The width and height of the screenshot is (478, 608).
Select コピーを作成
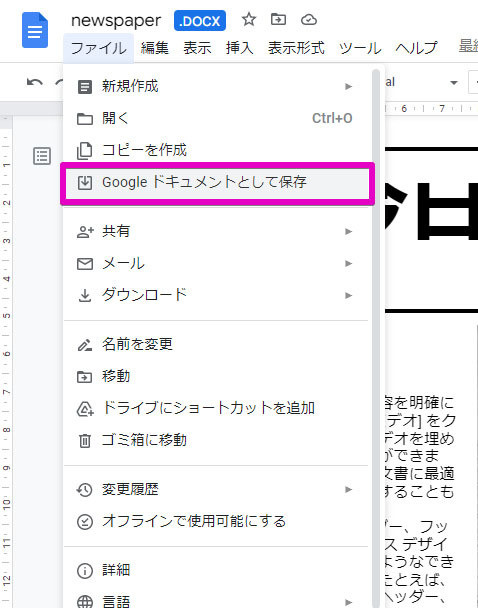click(x=216, y=150)
